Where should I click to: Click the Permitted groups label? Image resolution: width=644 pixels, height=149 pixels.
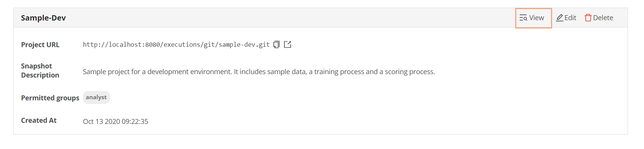point(50,98)
